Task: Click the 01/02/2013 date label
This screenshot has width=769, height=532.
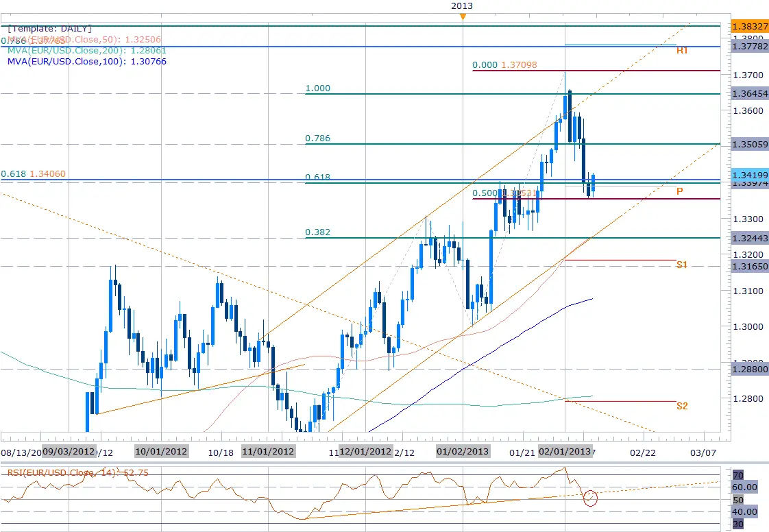Action: pos(463,451)
